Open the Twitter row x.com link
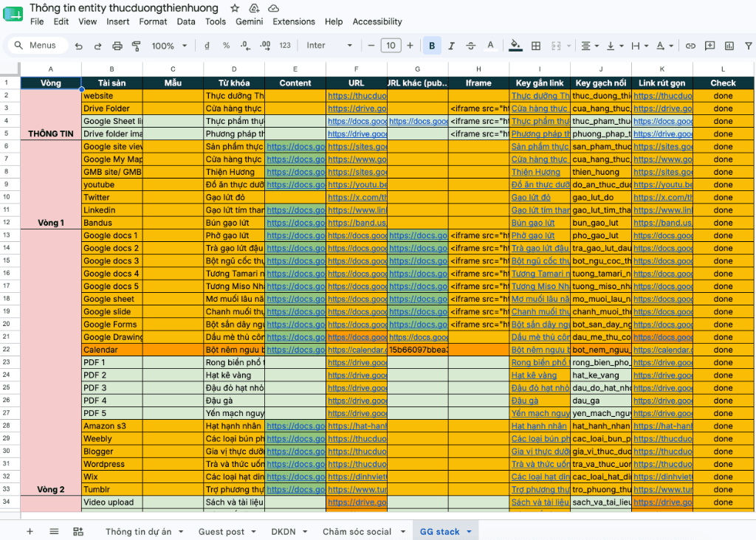Viewport: 756px width, 540px height. 357,198
